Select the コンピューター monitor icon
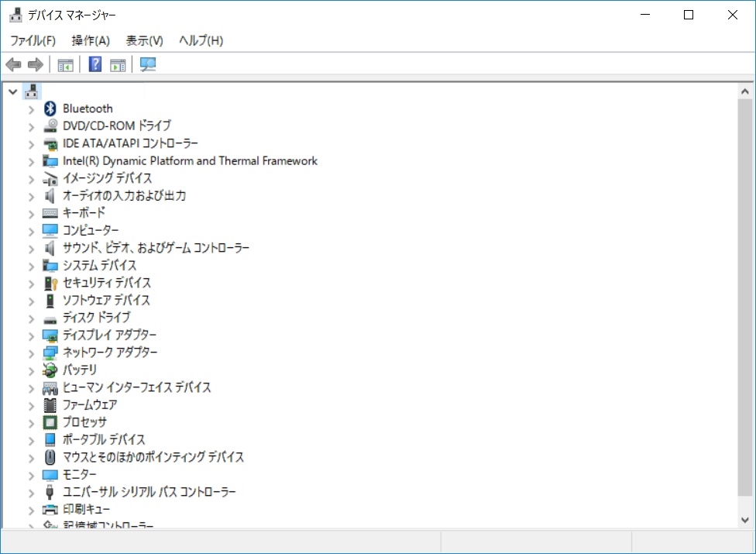The width and height of the screenshot is (756, 554). (x=50, y=230)
